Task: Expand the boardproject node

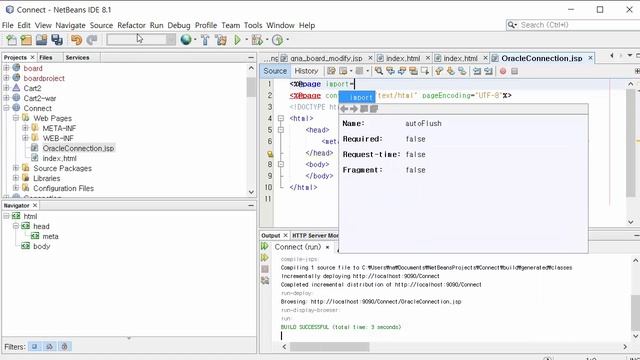Action: pyautogui.click(x=7, y=78)
